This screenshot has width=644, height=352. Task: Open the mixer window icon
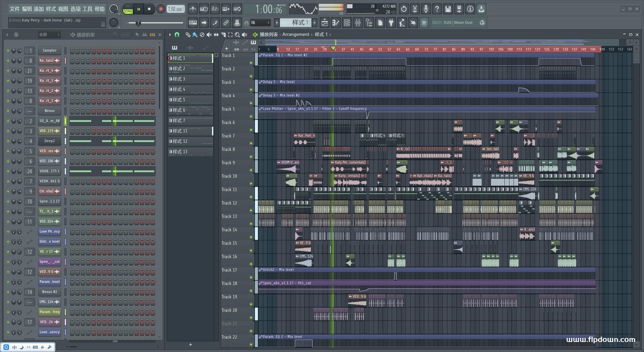tap(358, 23)
